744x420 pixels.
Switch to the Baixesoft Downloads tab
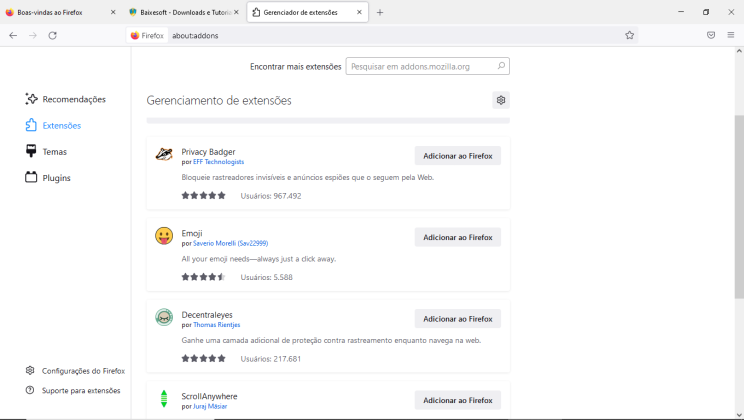(184, 12)
